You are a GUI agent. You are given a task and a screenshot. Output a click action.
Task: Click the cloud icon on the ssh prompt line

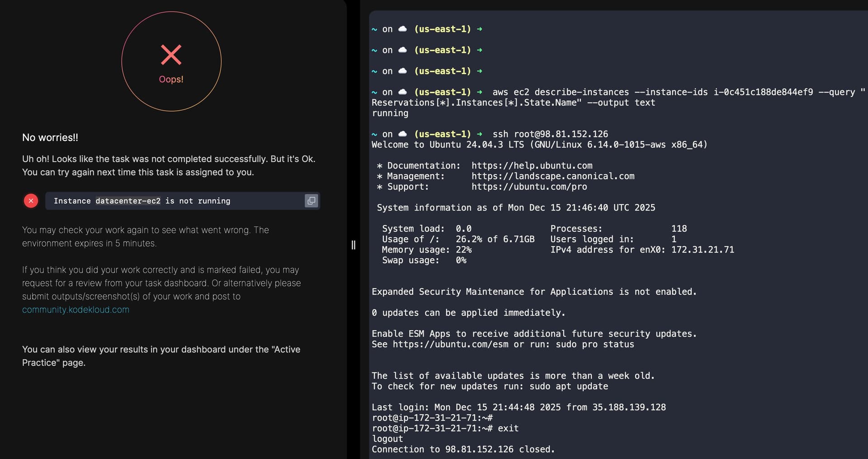[x=402, y=134]
